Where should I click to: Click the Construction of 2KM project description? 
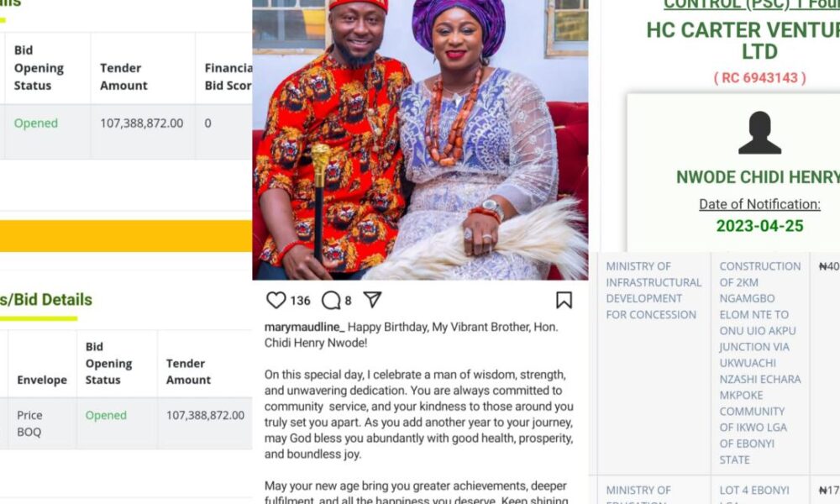(759, 363)
